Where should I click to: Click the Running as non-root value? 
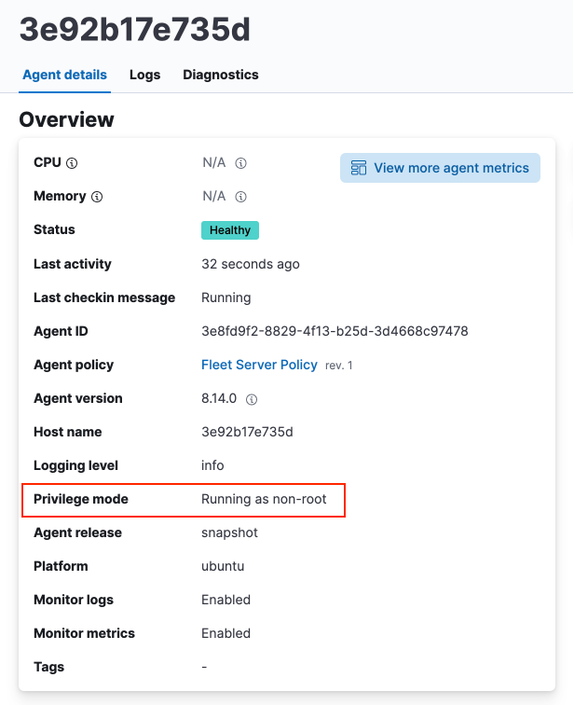[264, 499]
